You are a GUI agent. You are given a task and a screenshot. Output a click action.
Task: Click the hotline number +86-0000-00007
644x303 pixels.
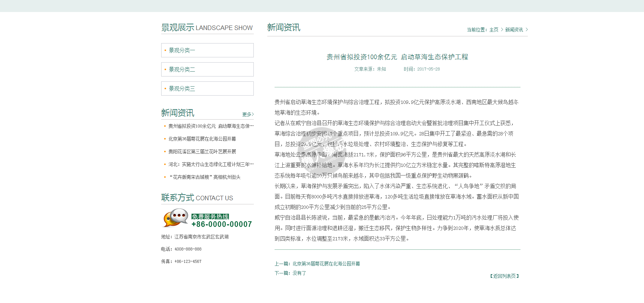(x=222, y=224)
